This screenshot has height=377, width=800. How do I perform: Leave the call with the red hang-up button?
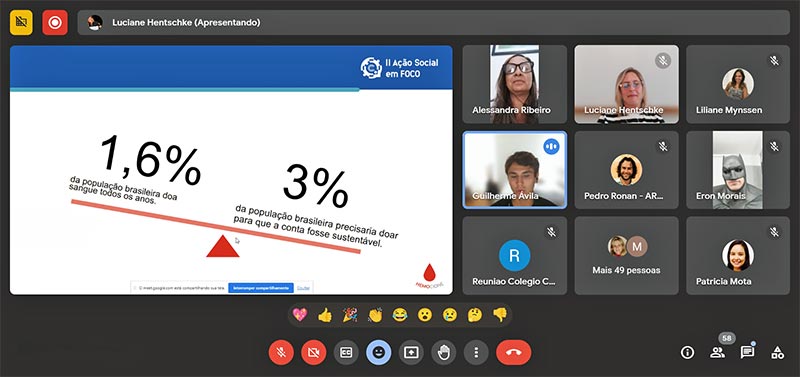tap(513, 353)
